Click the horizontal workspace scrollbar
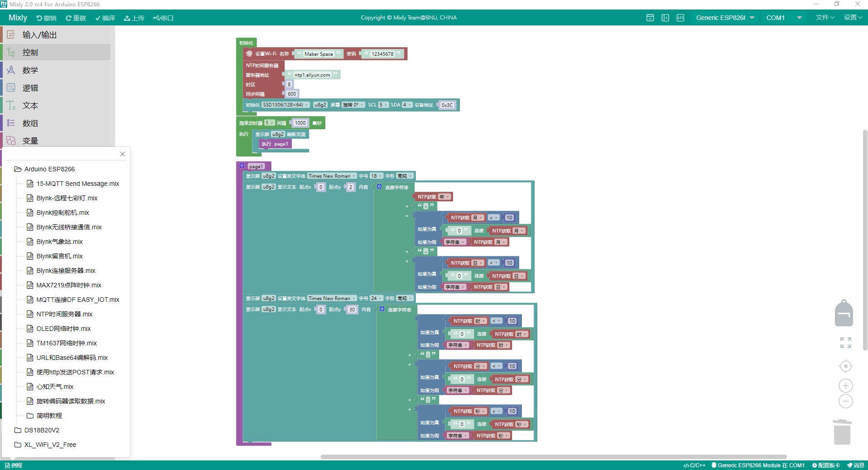The height and width of the screenshot is (470, 868). [553, 456]
